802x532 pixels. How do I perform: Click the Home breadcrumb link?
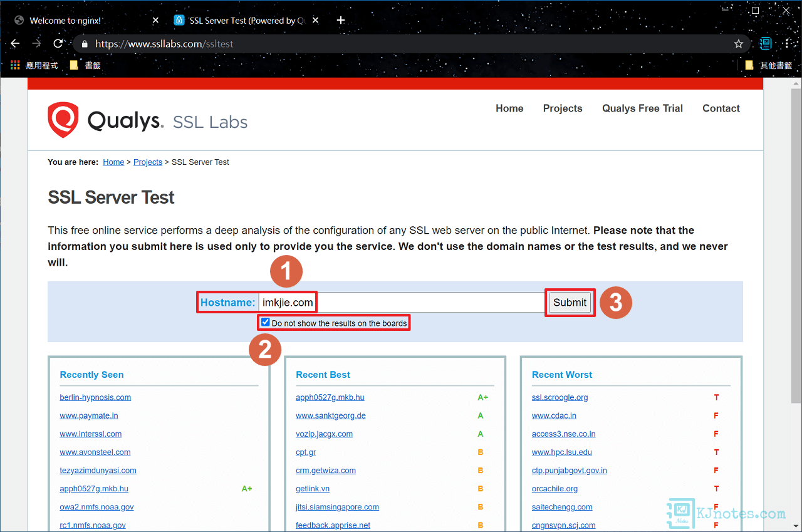pos(113,162)
